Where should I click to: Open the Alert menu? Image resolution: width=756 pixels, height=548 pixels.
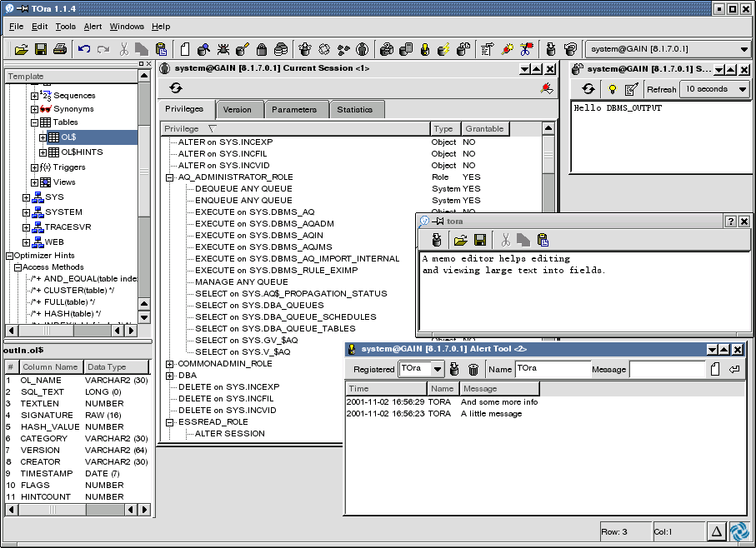click(x=93, y=27)
